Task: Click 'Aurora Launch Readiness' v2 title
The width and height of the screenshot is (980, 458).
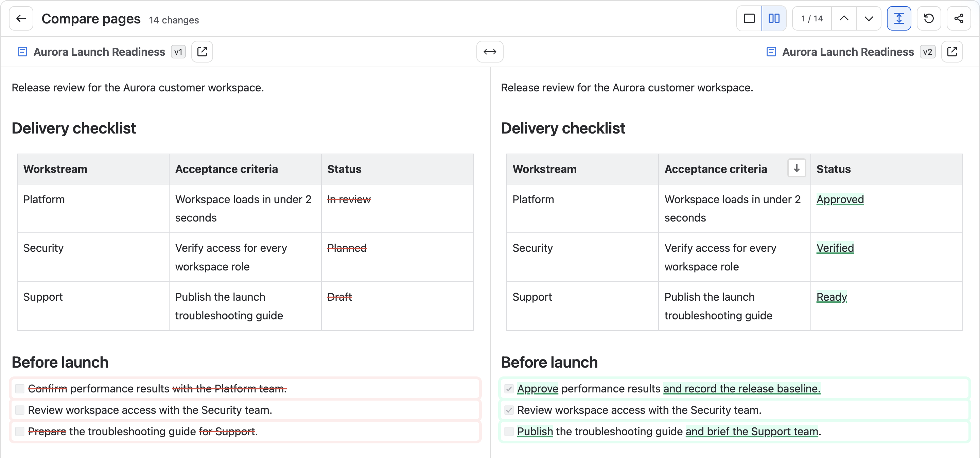Action: pos(848,52)
